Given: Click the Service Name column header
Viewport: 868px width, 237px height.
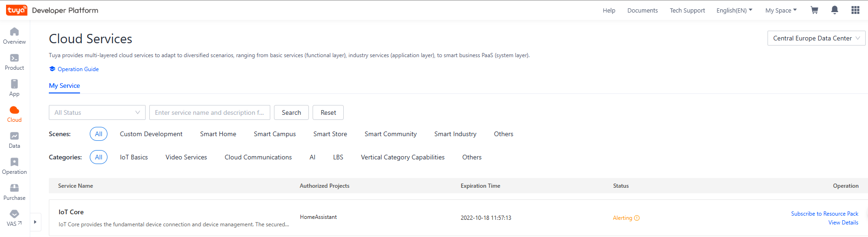Looking at the screenshot, I should tap(75, 186).
